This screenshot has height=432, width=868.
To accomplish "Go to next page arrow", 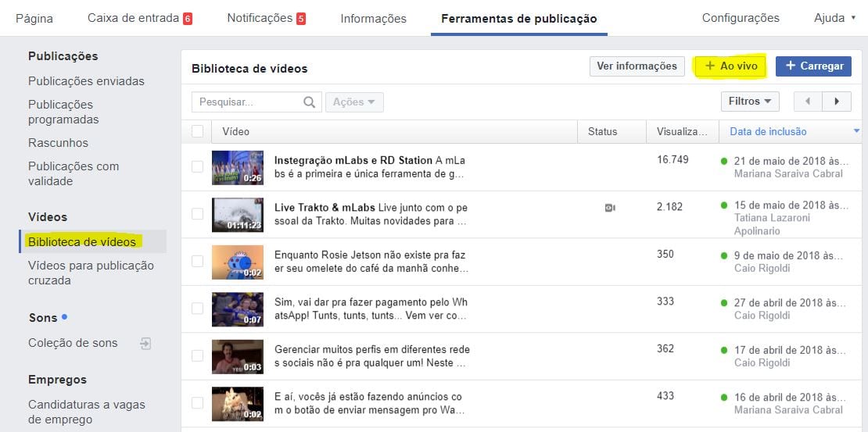I will [837, 102].
